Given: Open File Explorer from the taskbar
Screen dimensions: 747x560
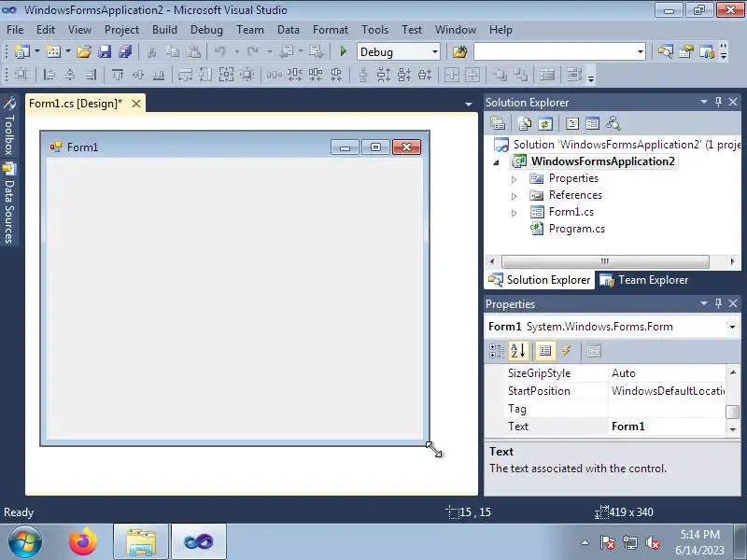Looking at the screenshot, I should tap(141, 541).
